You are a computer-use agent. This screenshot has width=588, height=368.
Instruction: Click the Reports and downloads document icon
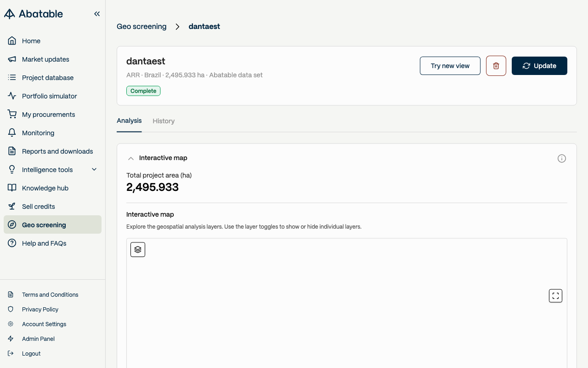[x=12, y=151]
